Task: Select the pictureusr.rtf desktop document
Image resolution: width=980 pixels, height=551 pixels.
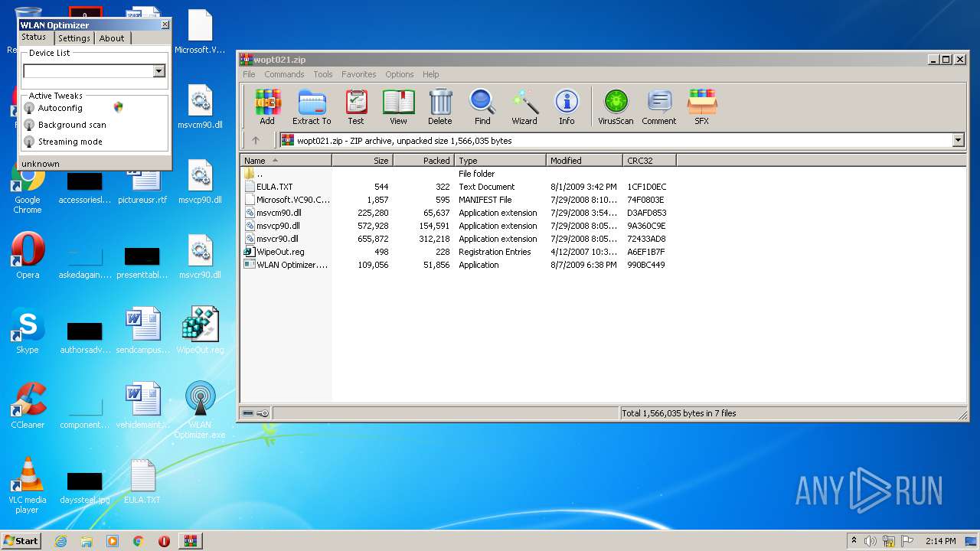Action: click(x=142, y=186)
